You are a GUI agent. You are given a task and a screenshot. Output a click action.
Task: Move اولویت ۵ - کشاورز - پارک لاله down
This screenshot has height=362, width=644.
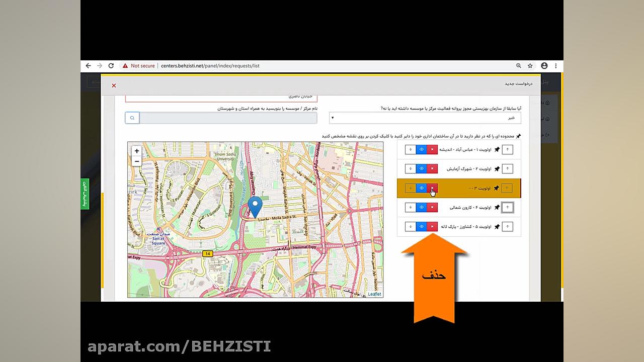coord(411,227)
